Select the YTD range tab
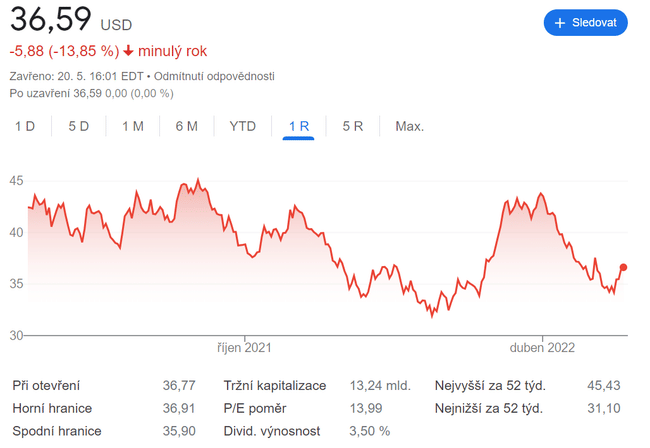 coord(243,126)
